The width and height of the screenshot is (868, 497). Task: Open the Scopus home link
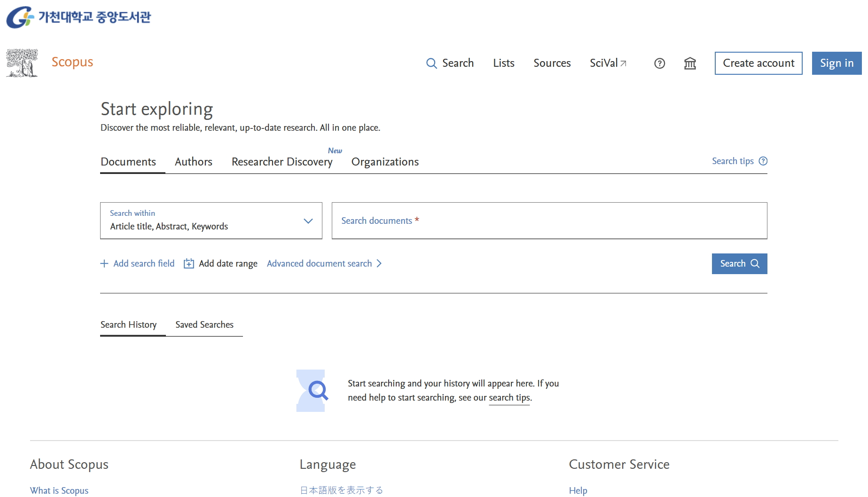coord(72,62)
